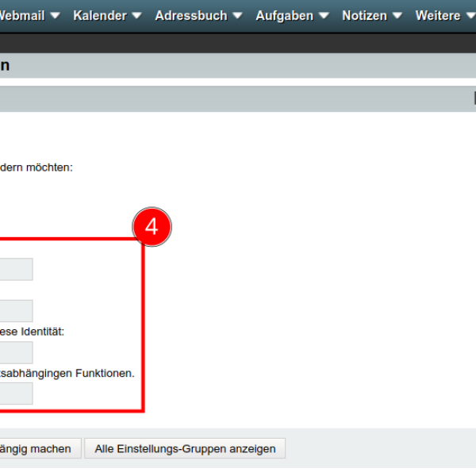Select the field below 'tsabhängingen Funktionen.'
Image resolution: width=476 pixels, height=476 pixels.
coord(16,393)
